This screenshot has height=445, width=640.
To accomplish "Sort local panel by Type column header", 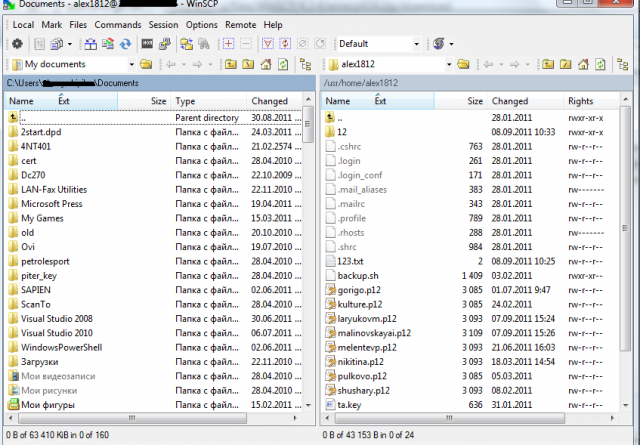I will coord(209,101).
